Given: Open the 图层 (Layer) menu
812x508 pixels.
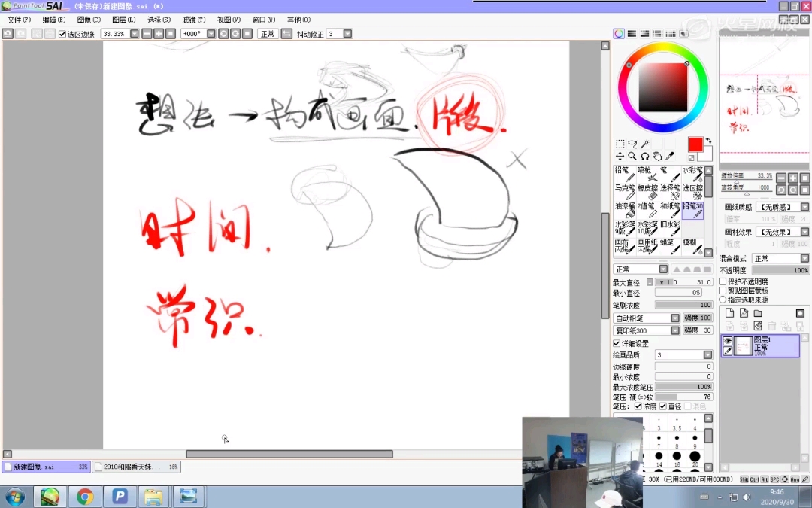Looking at the screenshot, I should [124, 20].
